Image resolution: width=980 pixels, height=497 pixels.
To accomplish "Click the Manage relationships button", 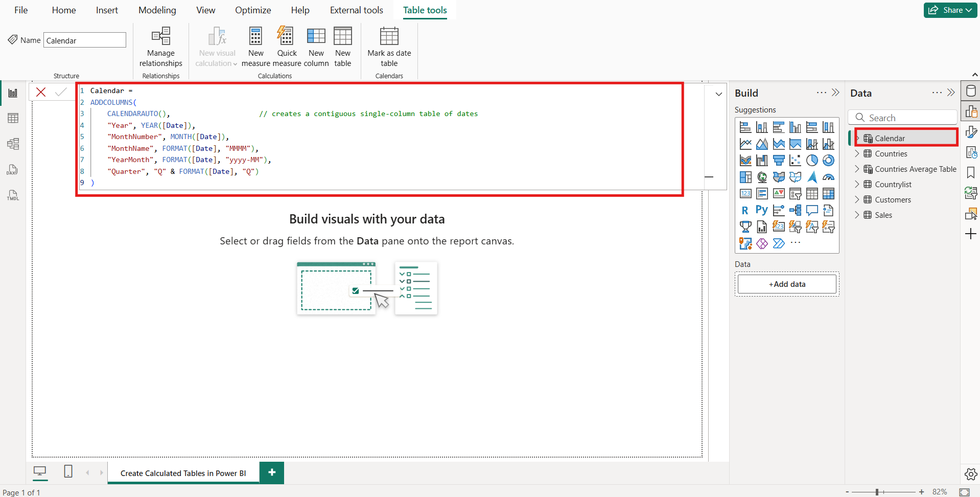I will [161, 47].
